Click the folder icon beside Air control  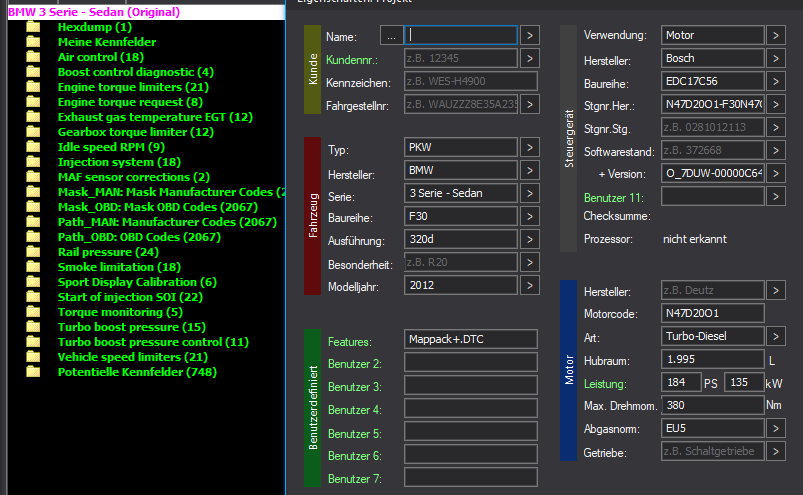[x=33, y=57]
